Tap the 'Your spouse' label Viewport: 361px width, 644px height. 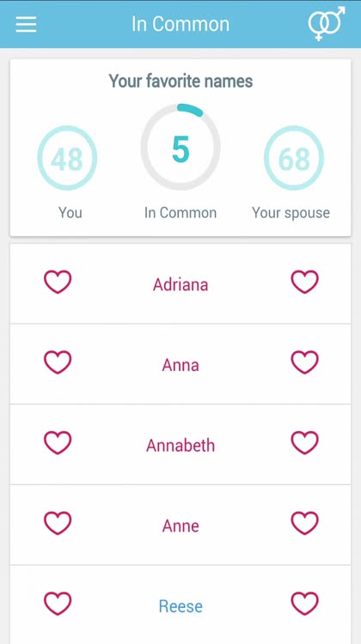291,213
